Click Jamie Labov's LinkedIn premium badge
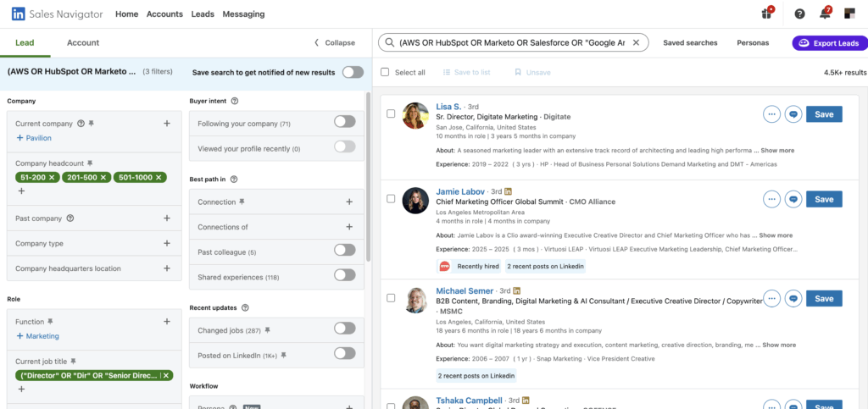 point(509,191)
